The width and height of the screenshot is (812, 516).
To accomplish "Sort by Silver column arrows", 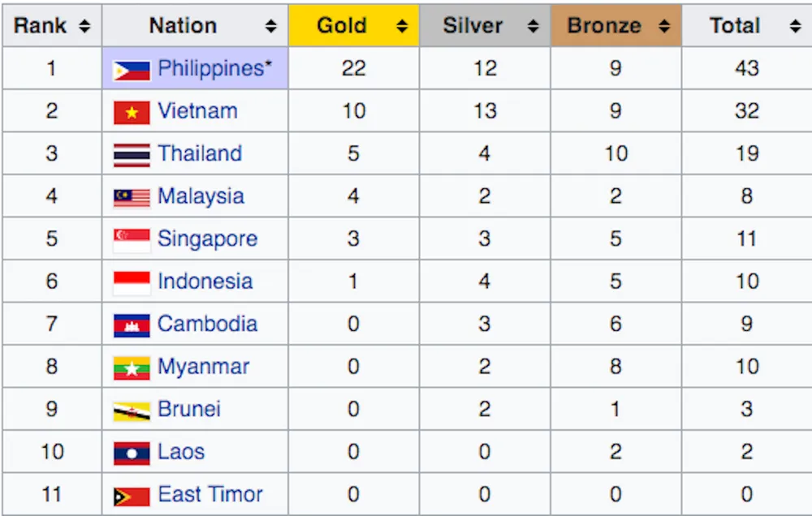I will [x=533, y=26].
